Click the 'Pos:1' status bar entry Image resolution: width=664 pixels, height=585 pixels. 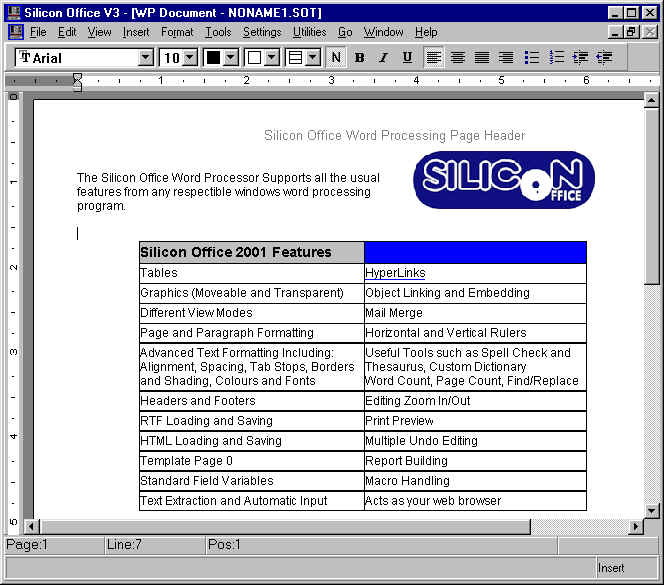click(381, 545)
